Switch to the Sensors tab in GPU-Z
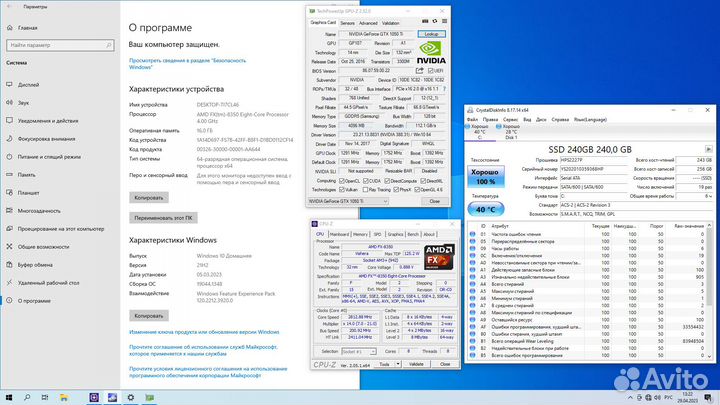Viewport: 720px width, 405px height. click(347, 23)
